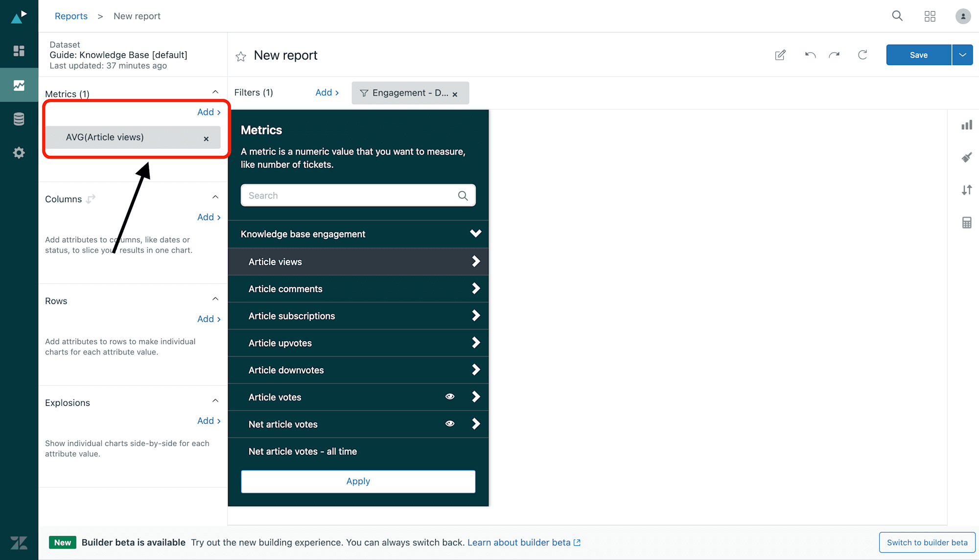
Task: Expand the Article comments submenu
Action: coord(475,288)
